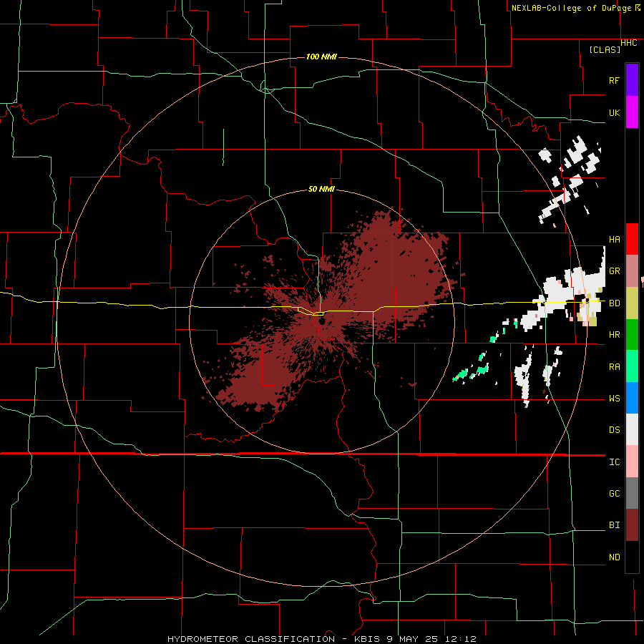The height and width of the screenshot is (644, 644).
Task: Click the GC legend label
Action: point(614,493)
